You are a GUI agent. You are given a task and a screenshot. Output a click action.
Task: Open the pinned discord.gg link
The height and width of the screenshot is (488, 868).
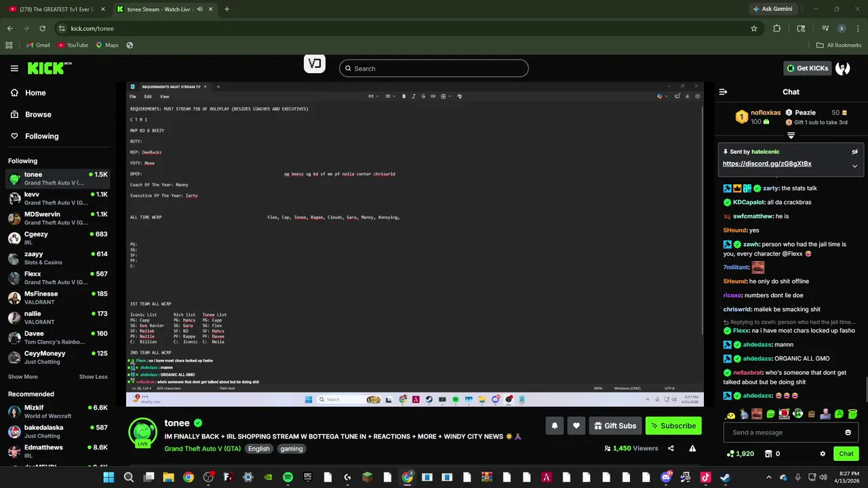click(x=767, y=163)
